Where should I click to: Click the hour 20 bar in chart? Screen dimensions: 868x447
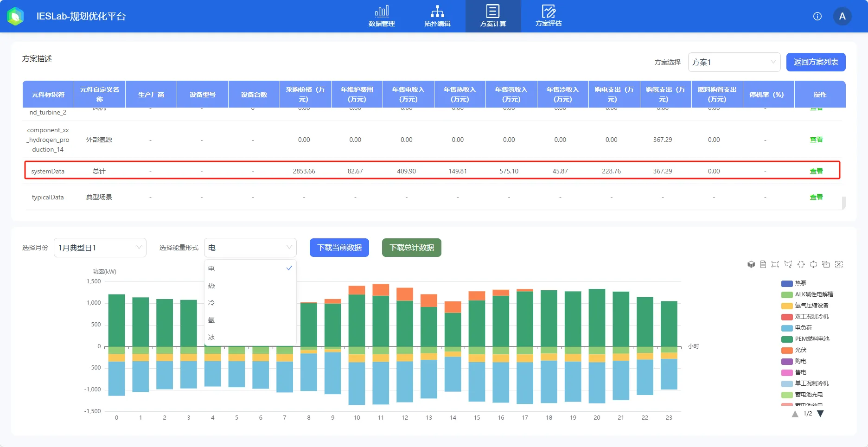(597, 346)
